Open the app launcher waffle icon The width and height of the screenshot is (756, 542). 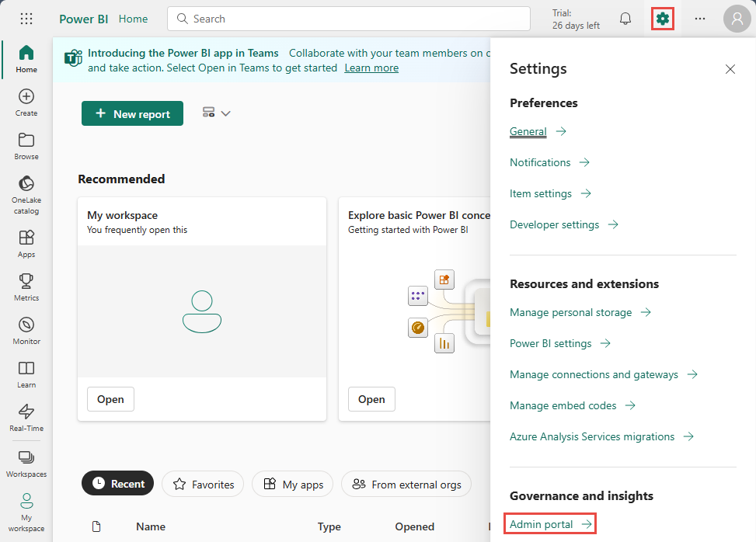pos(26,19)
